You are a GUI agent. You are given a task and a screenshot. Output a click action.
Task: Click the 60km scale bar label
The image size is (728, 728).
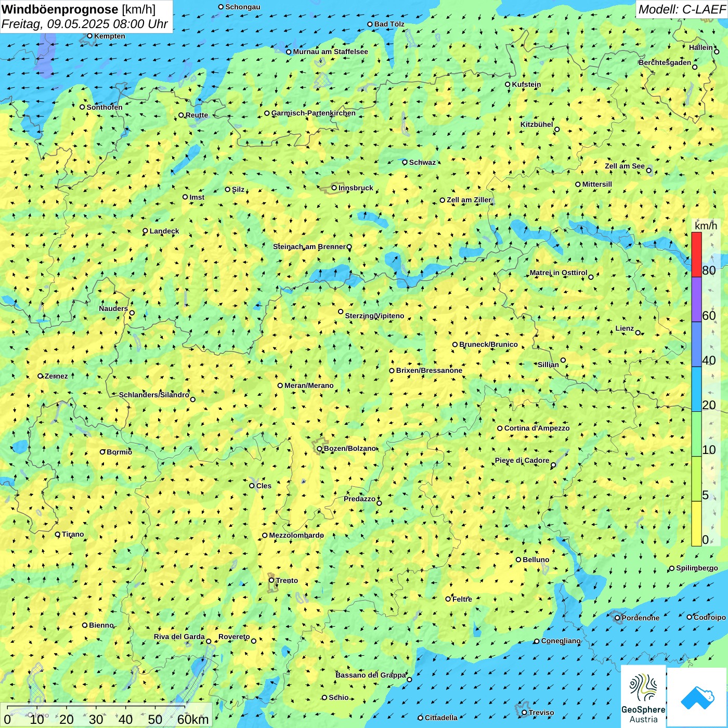tap(193, 719)
